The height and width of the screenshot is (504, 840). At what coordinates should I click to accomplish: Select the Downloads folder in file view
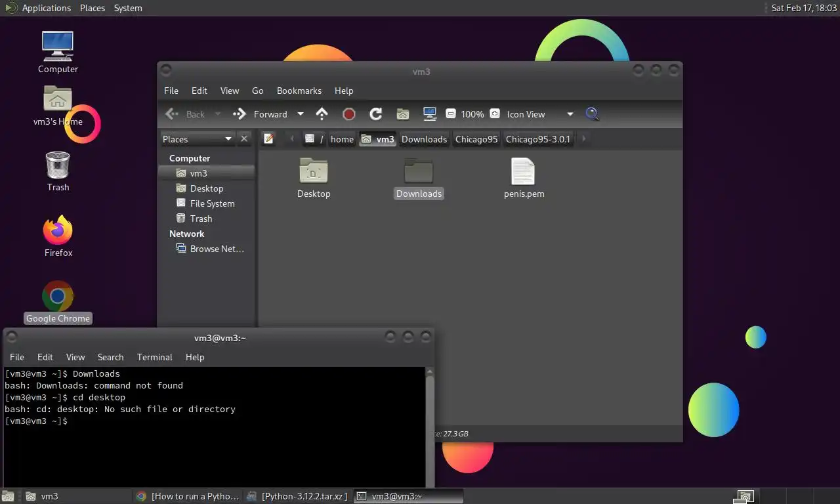419,178
